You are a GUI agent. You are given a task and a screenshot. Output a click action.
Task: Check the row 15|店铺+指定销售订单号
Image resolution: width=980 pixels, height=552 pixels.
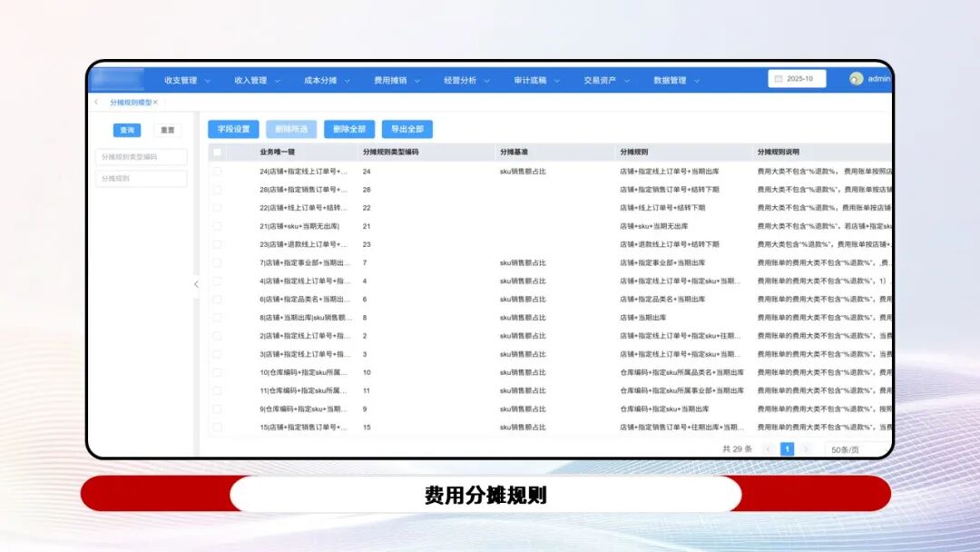click(x=217, y=426)
